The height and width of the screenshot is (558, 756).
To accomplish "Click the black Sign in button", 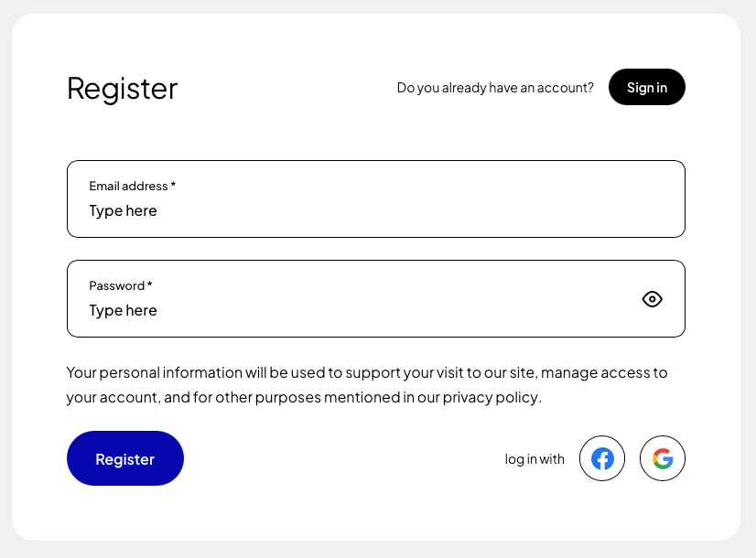I will [x=646, y=87].
